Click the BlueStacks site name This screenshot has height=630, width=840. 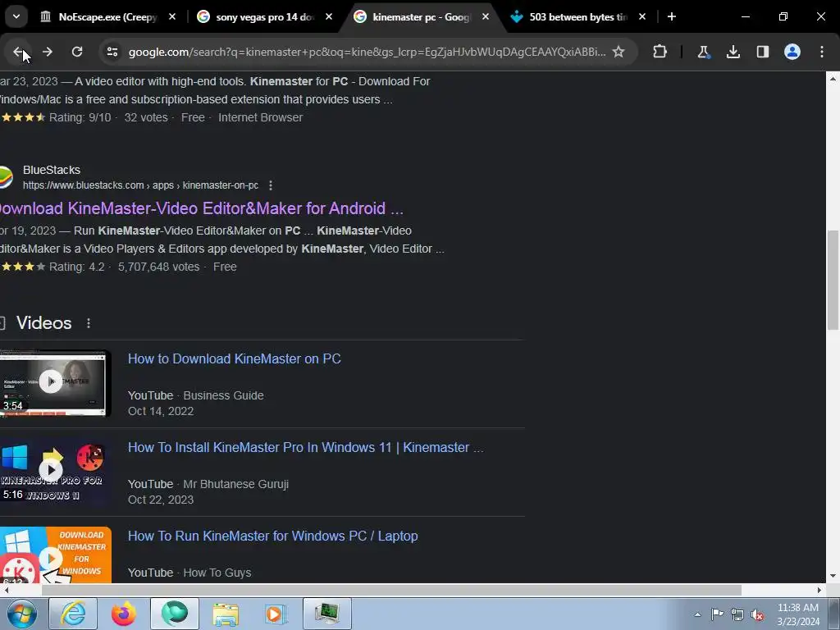52,170
